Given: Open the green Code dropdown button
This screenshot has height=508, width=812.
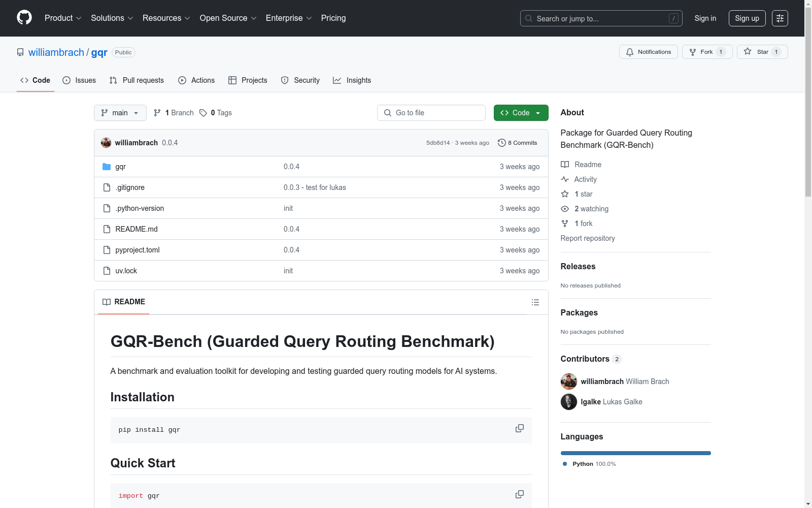Looking at the screenshot, I should tap(521, 113).
